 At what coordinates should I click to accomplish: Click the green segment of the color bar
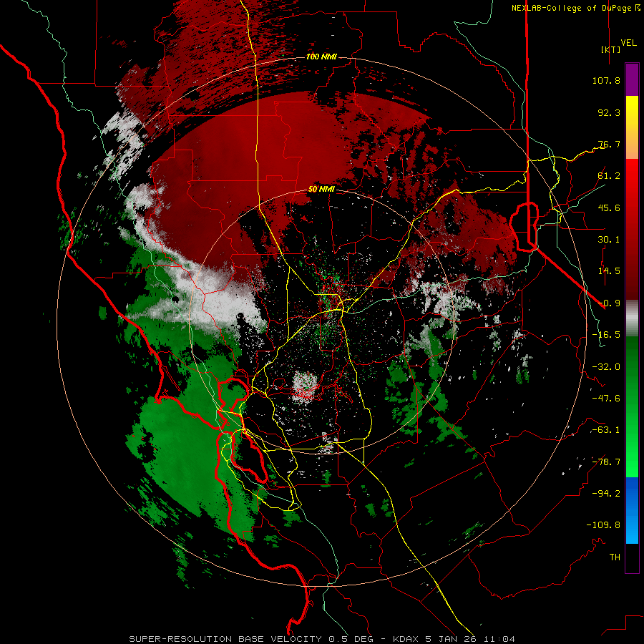(x=632, y=406)
